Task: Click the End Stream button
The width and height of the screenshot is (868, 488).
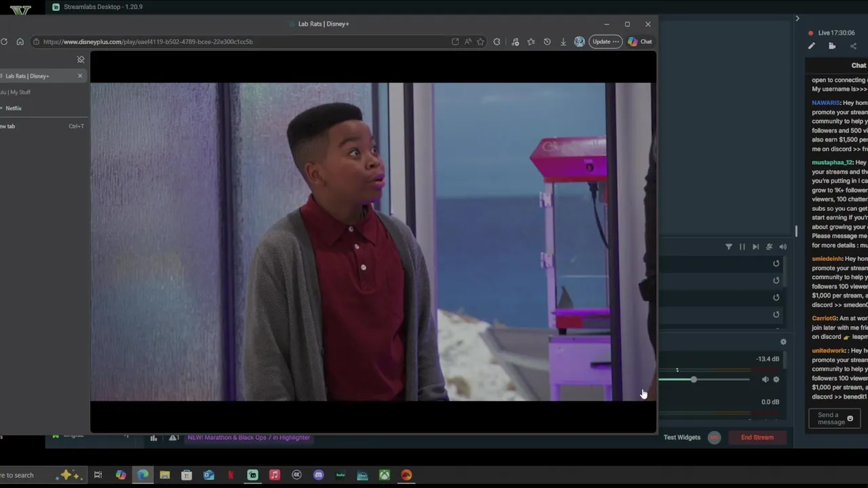Action: pos(757,437)
